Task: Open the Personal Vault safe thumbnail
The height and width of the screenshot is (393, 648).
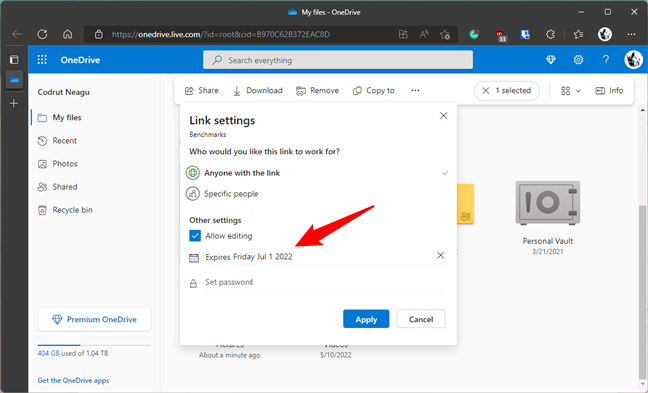Action: [x=548, y=203]
